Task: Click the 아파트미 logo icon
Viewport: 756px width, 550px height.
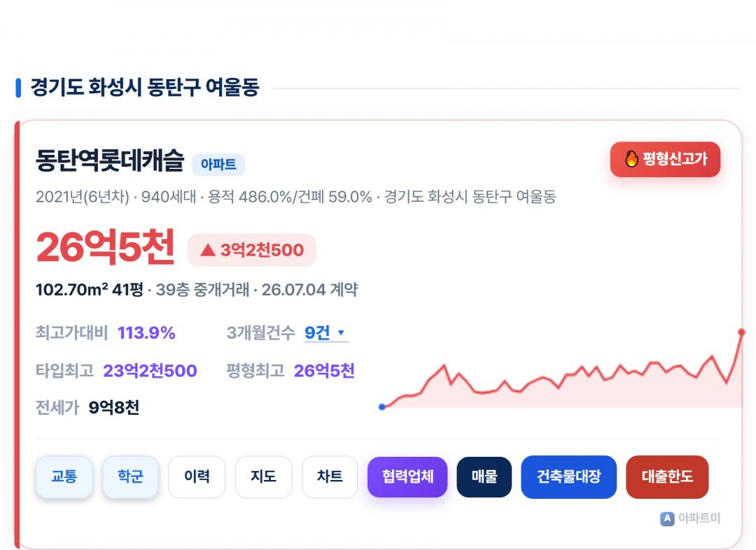Action: (x=667, y=518)
